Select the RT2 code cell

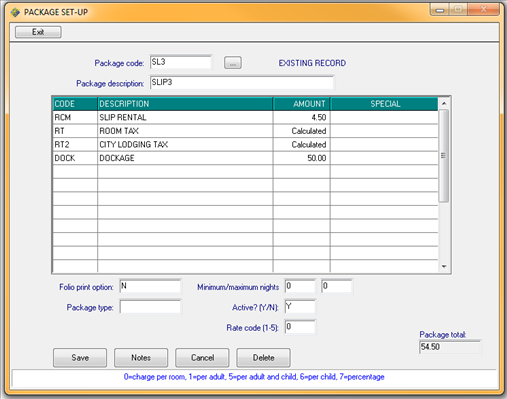[x=75, y=145]
